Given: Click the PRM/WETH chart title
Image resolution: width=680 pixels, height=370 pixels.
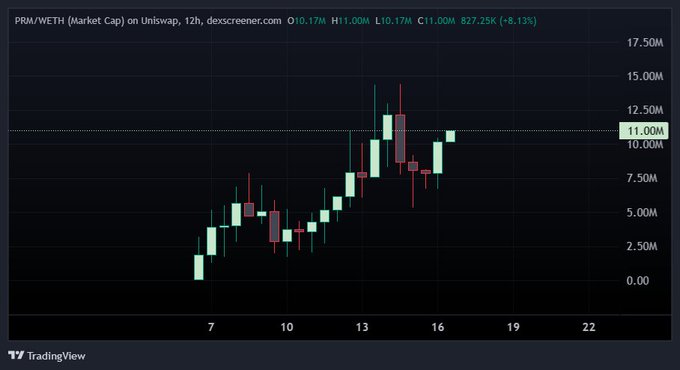Looking at the screenshot, I should (148, 21).
